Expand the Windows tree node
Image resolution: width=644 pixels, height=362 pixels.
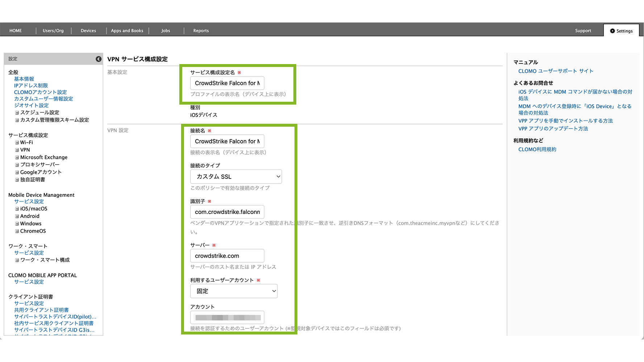(x=17, y=224)
